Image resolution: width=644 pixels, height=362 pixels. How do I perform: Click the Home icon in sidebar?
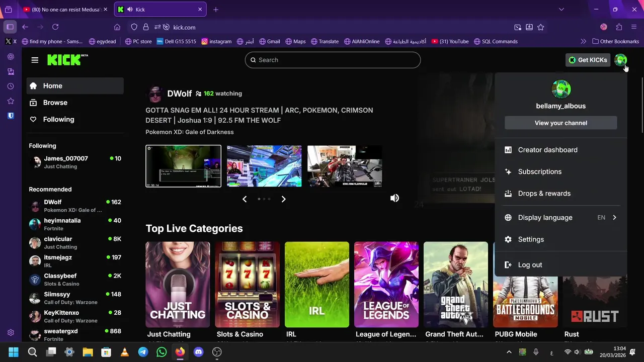[33, 86]
